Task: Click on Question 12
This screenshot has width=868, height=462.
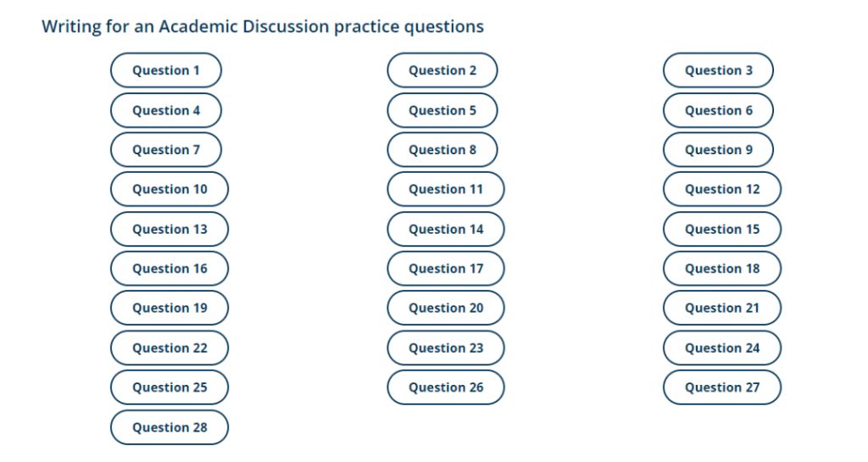Action: 722,189
